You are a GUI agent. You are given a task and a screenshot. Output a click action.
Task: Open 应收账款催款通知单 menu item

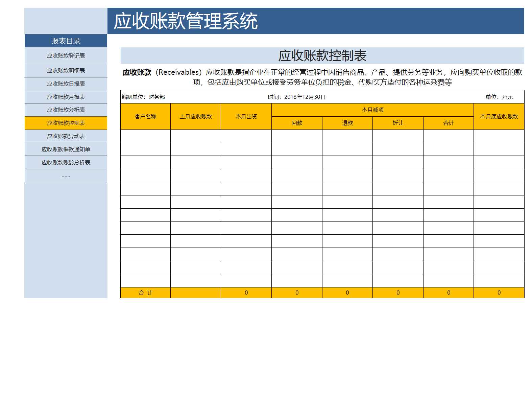pos(66,149)
